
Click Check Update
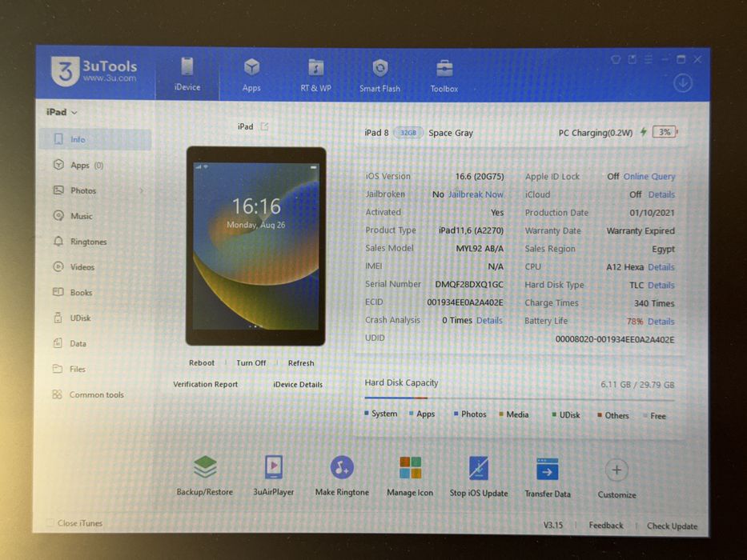click(672, 526)
